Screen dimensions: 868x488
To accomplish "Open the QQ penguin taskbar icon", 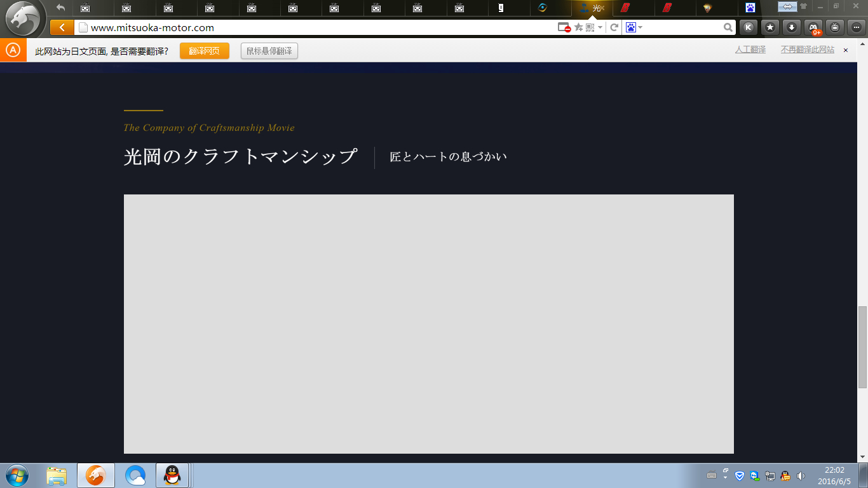I will (x=172, y=475).
